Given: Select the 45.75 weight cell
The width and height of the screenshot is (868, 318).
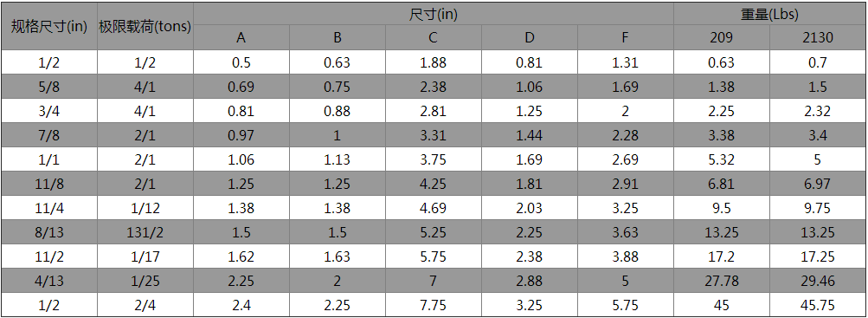Looking at the screenshot, I should (x=818, y=306).
